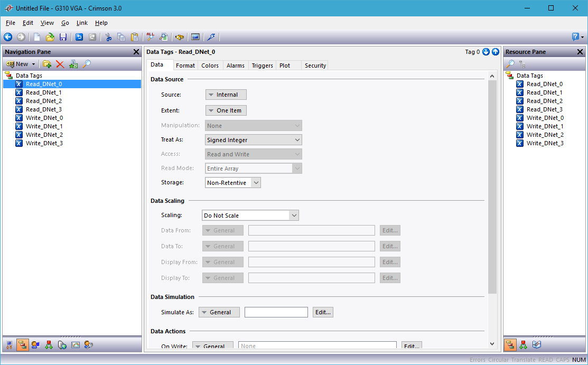This screenshot has height=365, width=588.
Task: Switch to the Security tab
Action: click(x=315, y=65)
